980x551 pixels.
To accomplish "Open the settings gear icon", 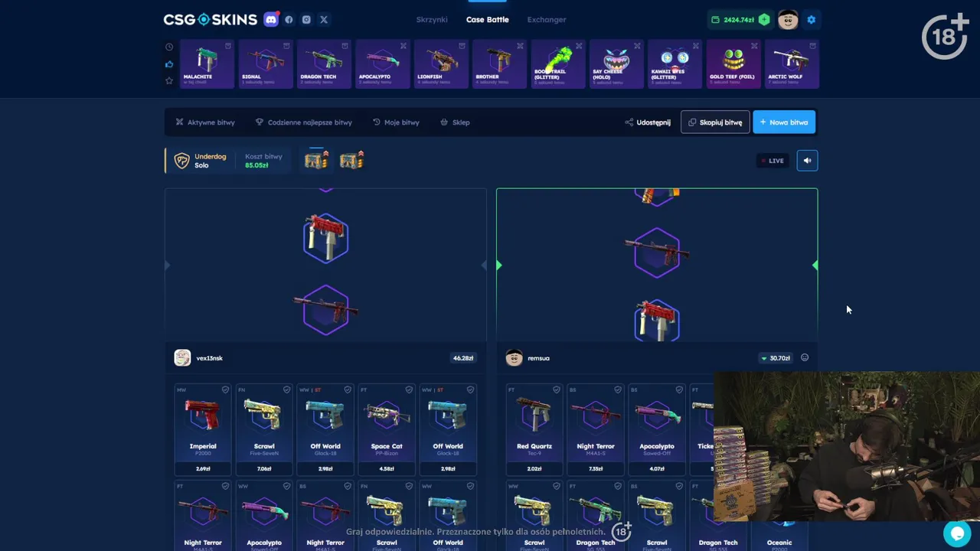I will coord(812,20).
